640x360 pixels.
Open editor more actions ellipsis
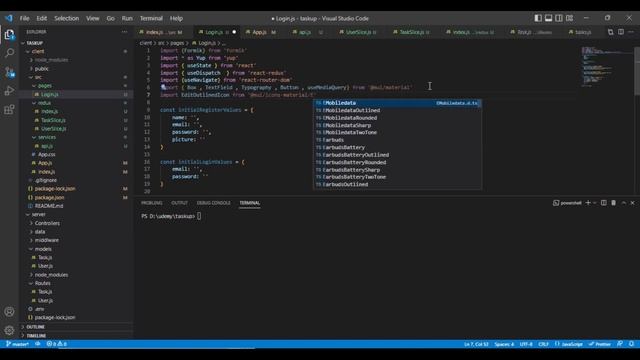coord(631,32)
